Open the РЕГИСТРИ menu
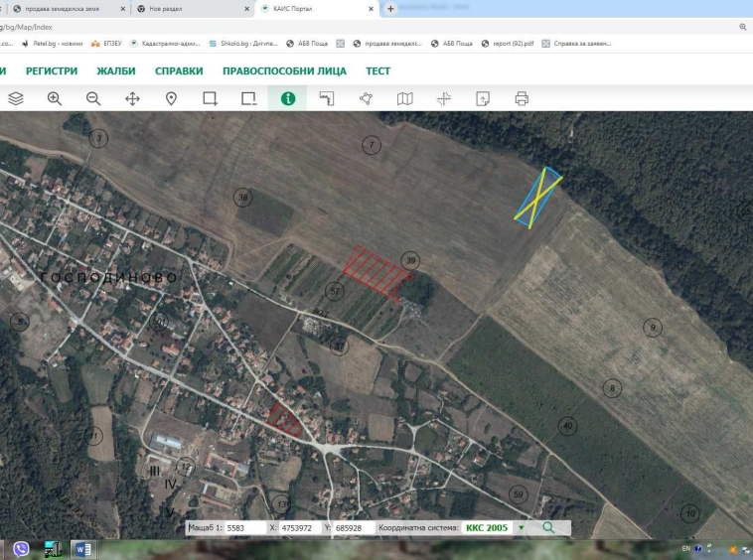The height and width of the screenshot is (560, 753). [x=52, y=71]
